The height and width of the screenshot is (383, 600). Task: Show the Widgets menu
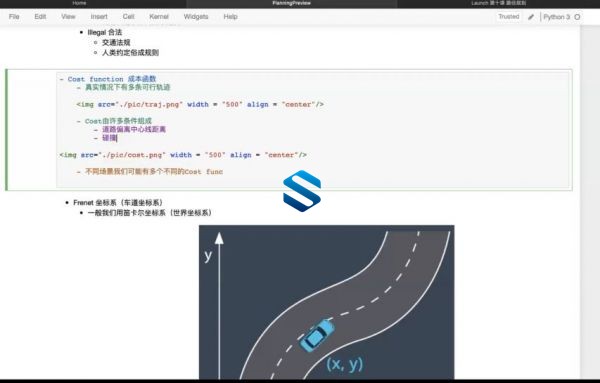tap(196, 16)
